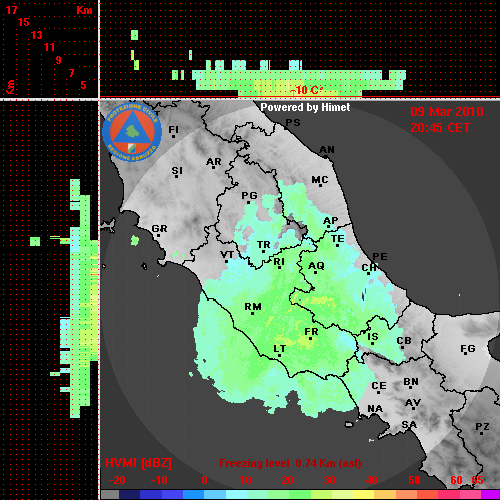
Task: Click the NA city label on map
Action: coord(375,408)
